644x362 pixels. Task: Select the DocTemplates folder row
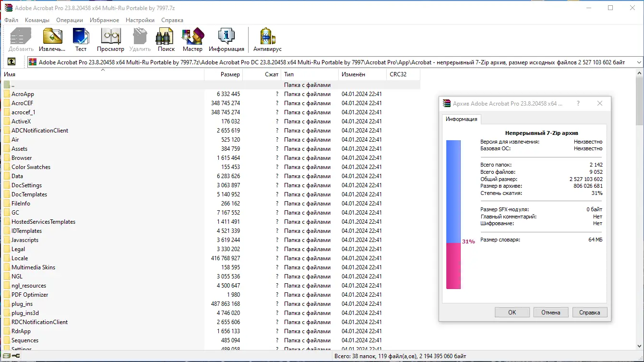pos(211,194)
